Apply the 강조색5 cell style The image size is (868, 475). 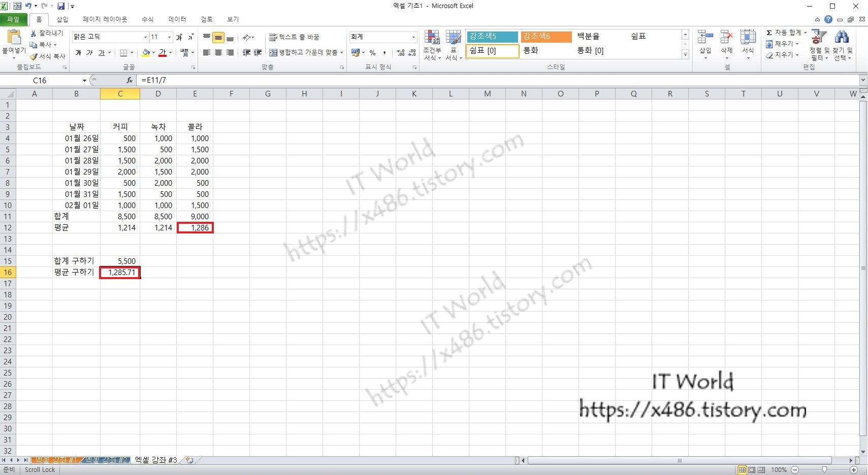[x=492, y=37]
